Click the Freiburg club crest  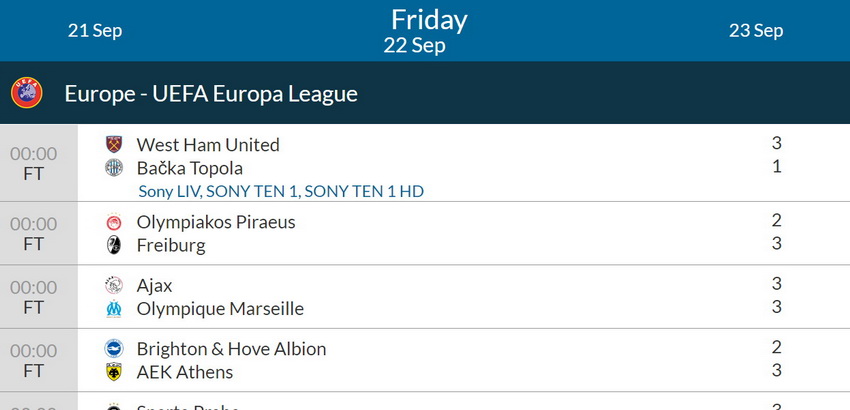[x=114, y=245]
